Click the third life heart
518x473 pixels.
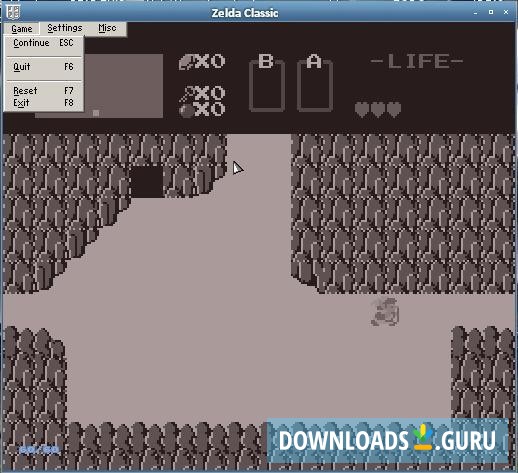[394, 109]
